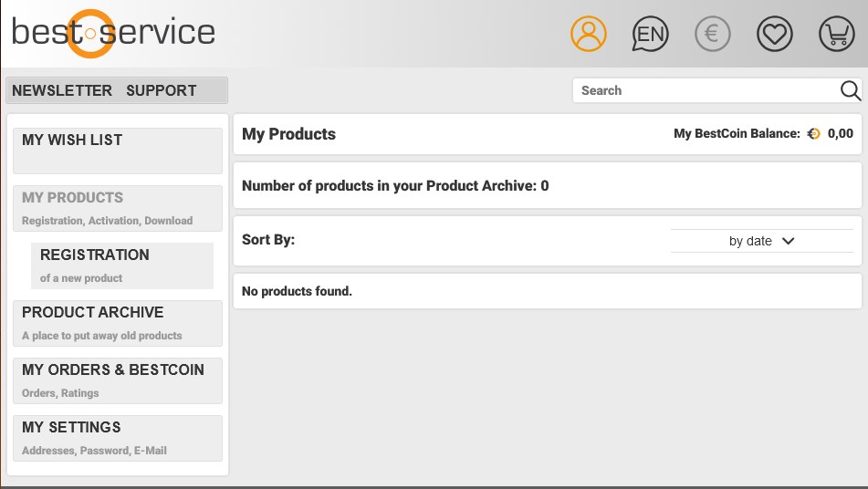The width and height of the screenshot is (868, 489).
Task: Open the SUPPORT menu item
Action: pos(161,90)
